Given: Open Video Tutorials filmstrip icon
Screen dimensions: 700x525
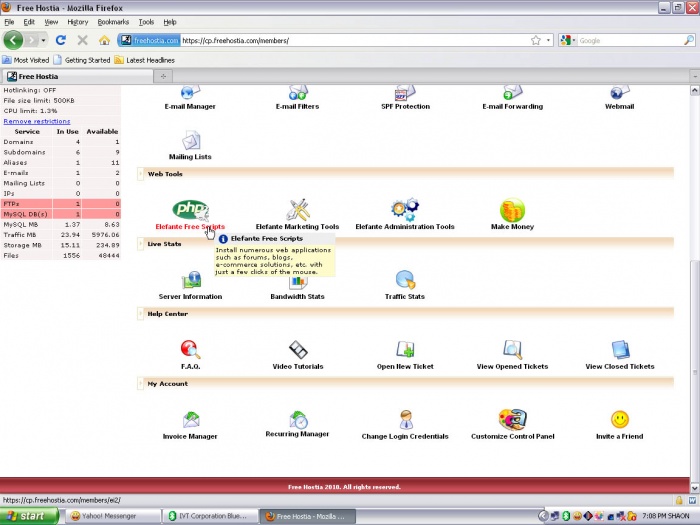Looking at the screenshot, I should click(297, 349).
